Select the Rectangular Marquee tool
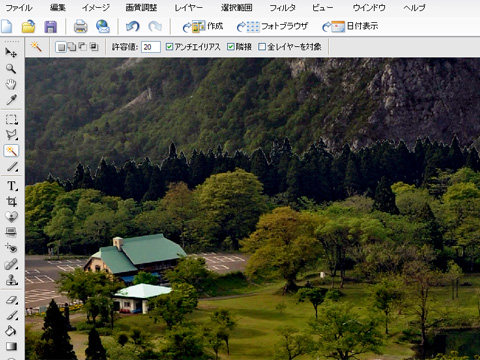The width and height of the screenshot is (480, 360). click(x=11, y=120)
